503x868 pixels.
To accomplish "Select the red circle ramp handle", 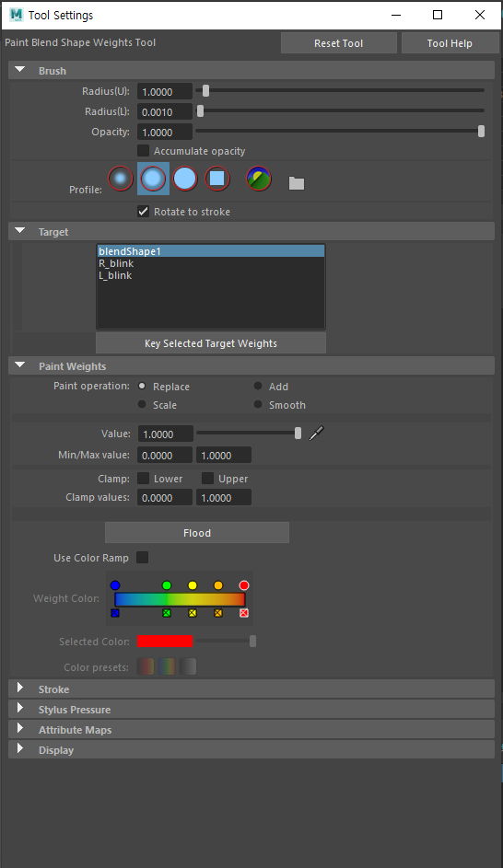I will (244, 585).
